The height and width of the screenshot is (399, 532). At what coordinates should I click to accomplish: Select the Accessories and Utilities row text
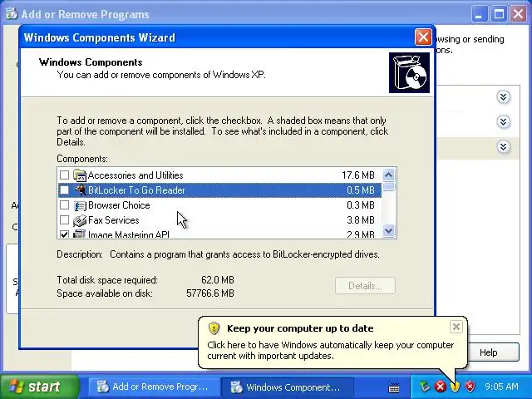(135, 175)
